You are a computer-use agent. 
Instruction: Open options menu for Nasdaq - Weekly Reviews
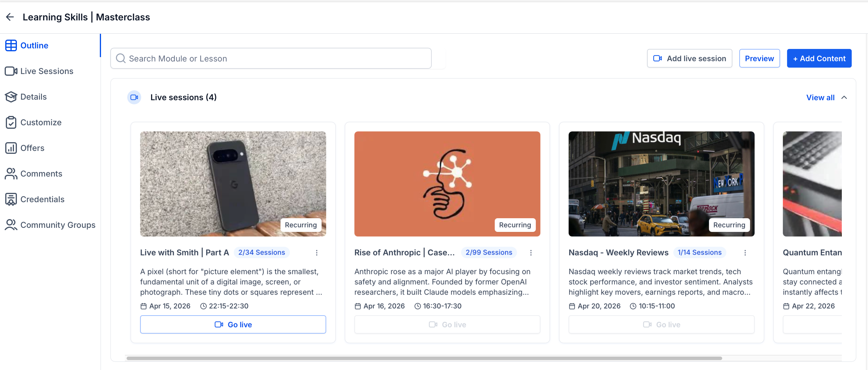coord(745,252)
